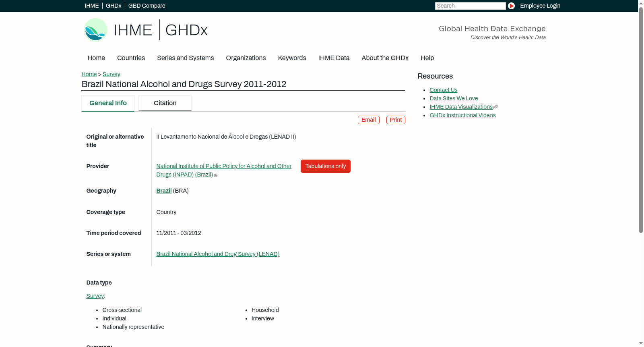Click Employee Login
Image resolution: width=644 pixels, height=347 pixels.
pyautogui.click(x=540, y=6)
